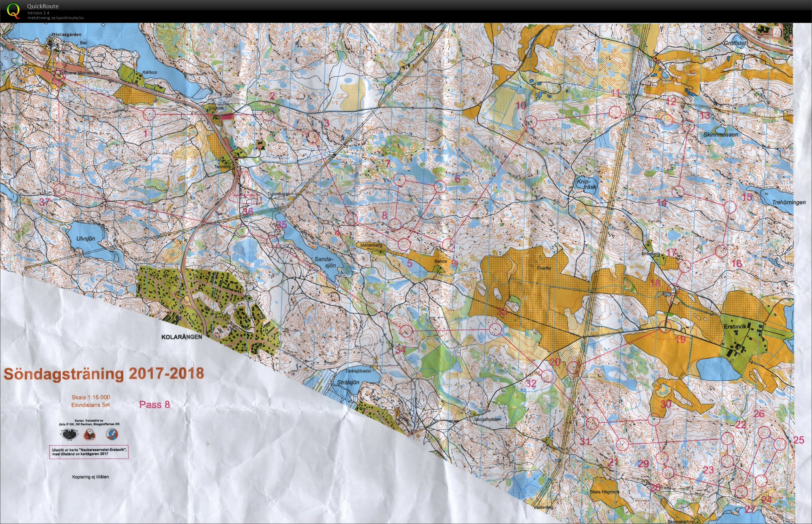Viewport: 812px width, 524px height.
Task: Click the Stora Högmora label
Action: tap(605, 492)
